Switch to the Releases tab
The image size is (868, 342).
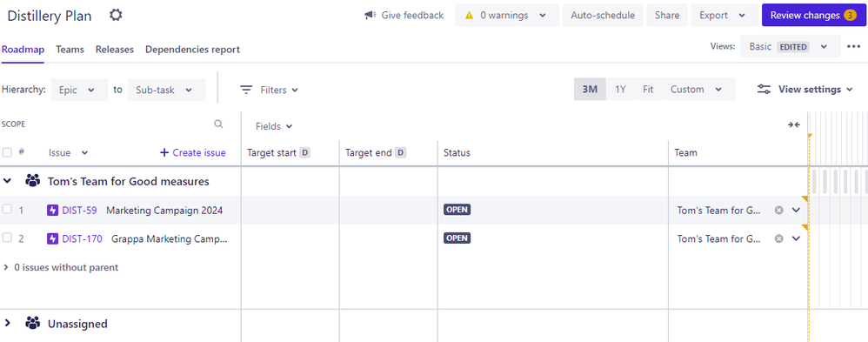(115, 50)
